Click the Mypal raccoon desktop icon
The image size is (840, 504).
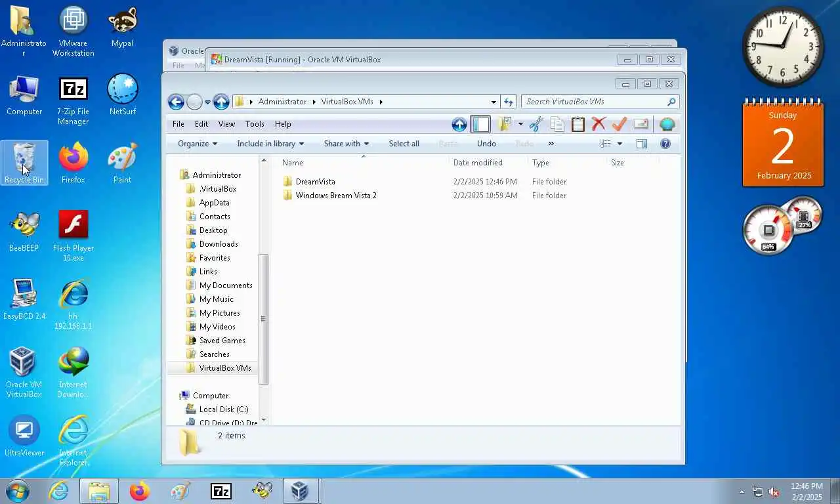click(x=122, y=27)
